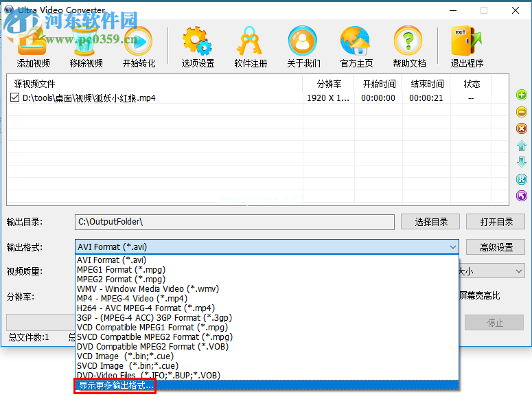Select VCD Image (*.bin;*.cue) option
This screenshot has height=410, width=532.
(266, 356)
